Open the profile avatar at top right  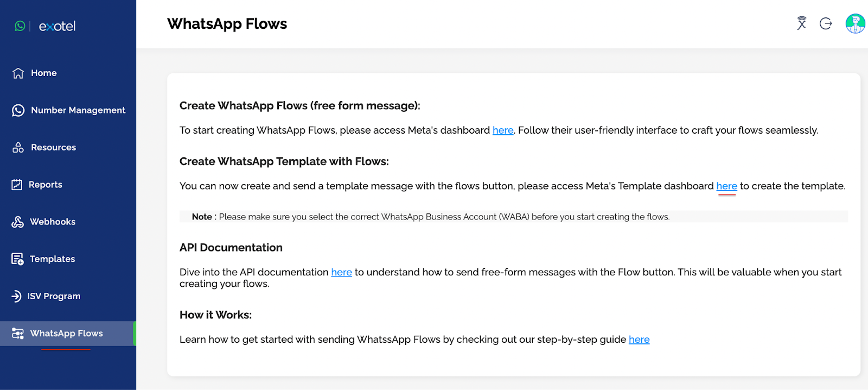854,23
